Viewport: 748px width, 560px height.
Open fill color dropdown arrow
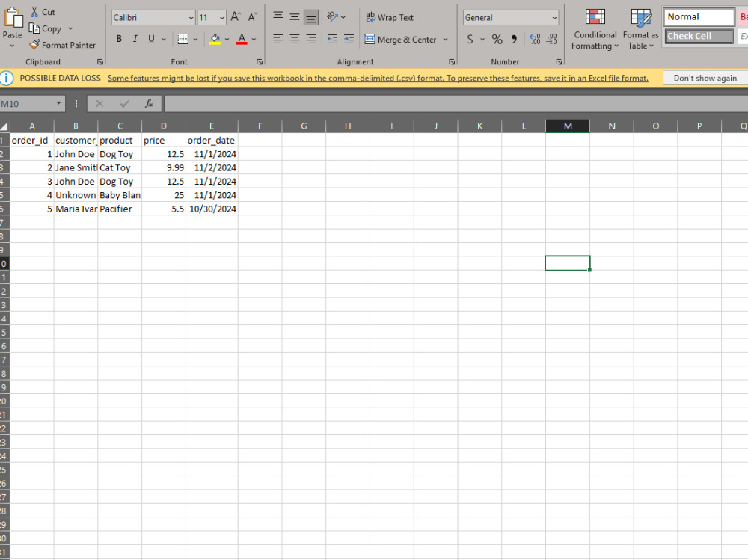point(227,39)
